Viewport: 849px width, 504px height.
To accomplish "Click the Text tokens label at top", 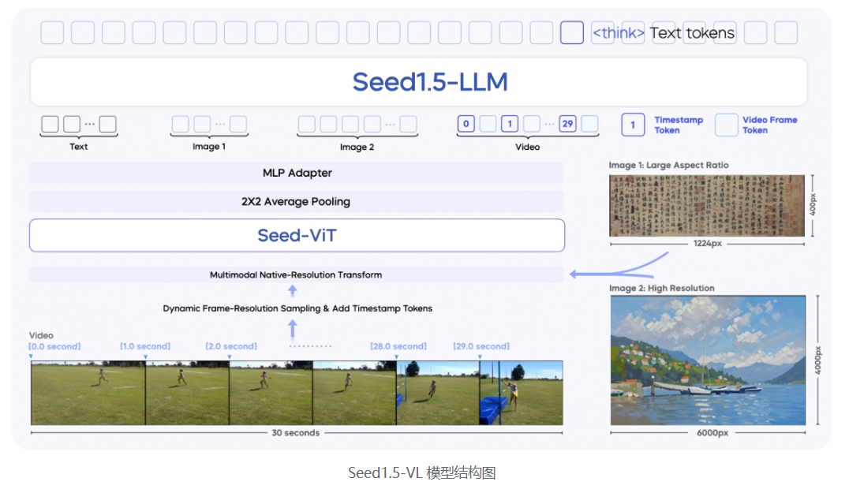I will 692,33.
